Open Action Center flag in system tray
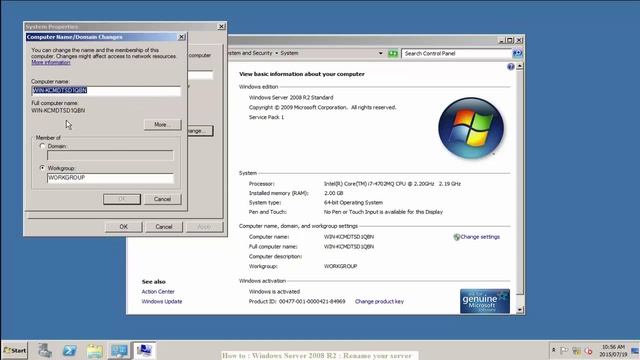Image resolution: width=640 pixels, height=360 pixels. [564, 351]
